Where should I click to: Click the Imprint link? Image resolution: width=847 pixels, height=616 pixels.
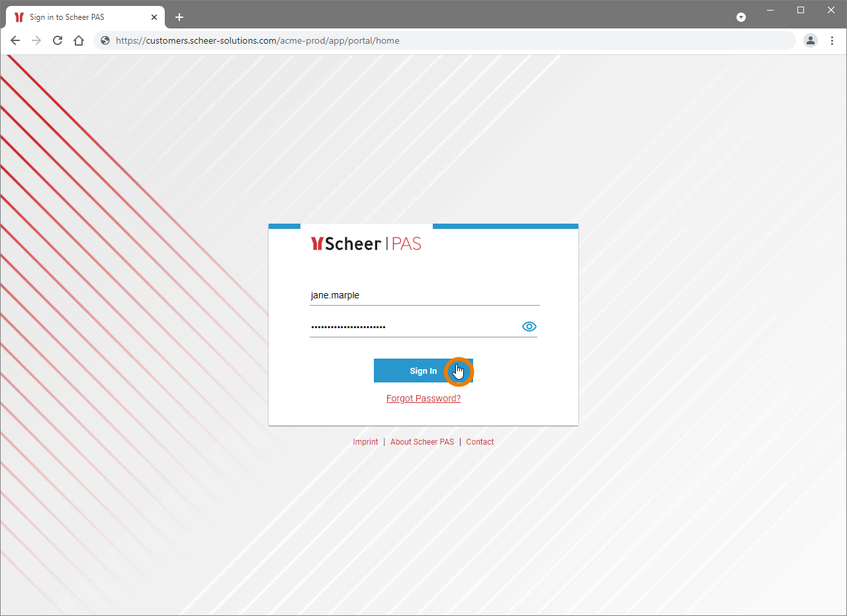click(365, 441)
